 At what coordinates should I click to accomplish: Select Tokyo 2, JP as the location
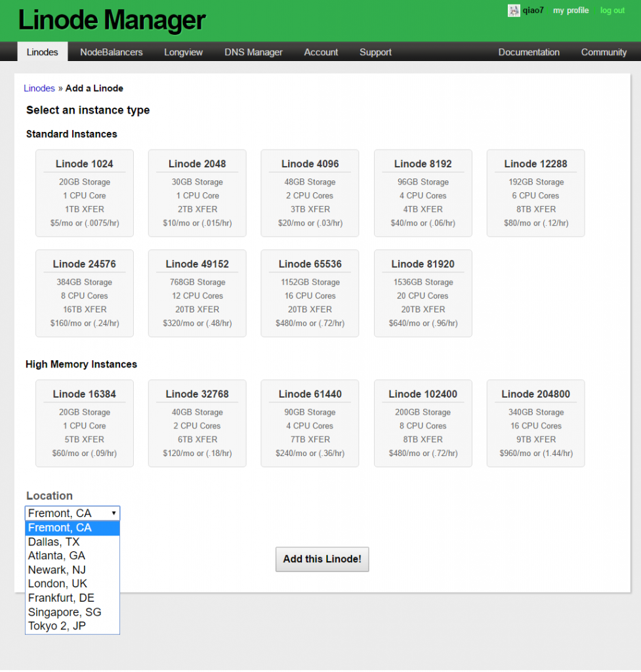pyautogui.click(x=72, y=626)
